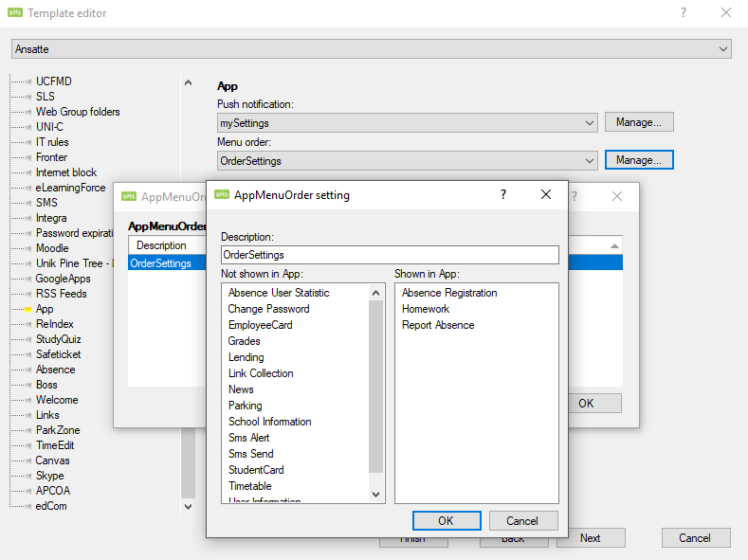Image resolution: width=748 pixels, height=560 pixels.
Task: Click the Template editor help icon
Action: tap(684, 13)
